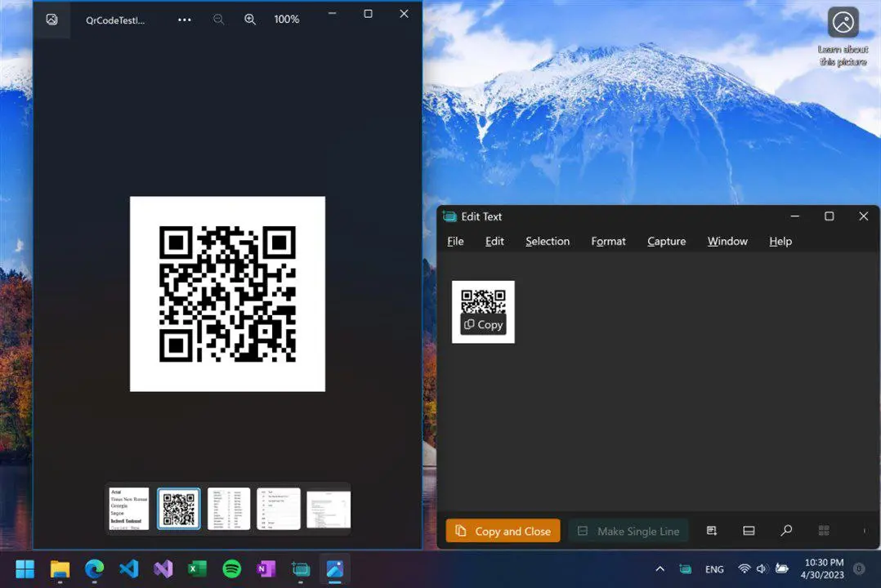881x588 pixels.
Task: Open Visual Studio Code from the taskbar
Action: click(128, 568)
